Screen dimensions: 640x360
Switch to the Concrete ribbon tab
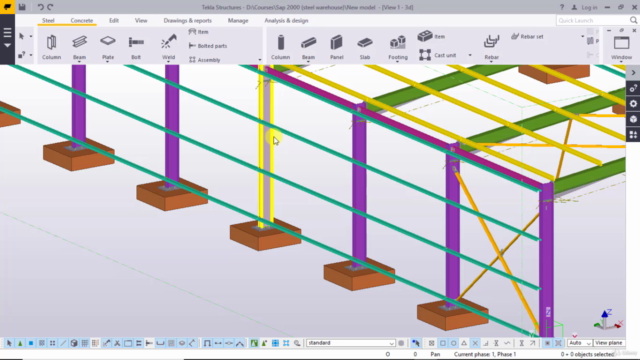click(82, 20)
